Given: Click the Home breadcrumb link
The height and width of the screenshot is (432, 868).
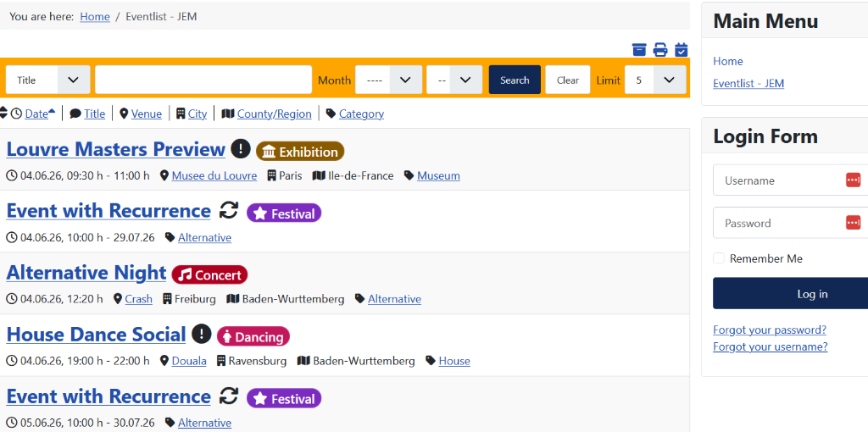Looking at the screenshot, I should [95, 17].
